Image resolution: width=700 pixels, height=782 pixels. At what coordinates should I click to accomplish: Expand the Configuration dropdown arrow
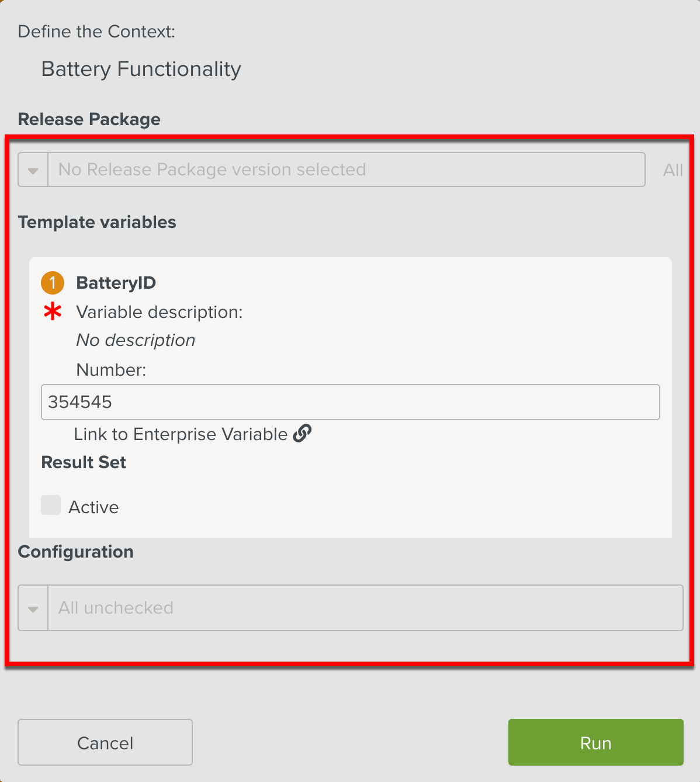pos(33,608)
